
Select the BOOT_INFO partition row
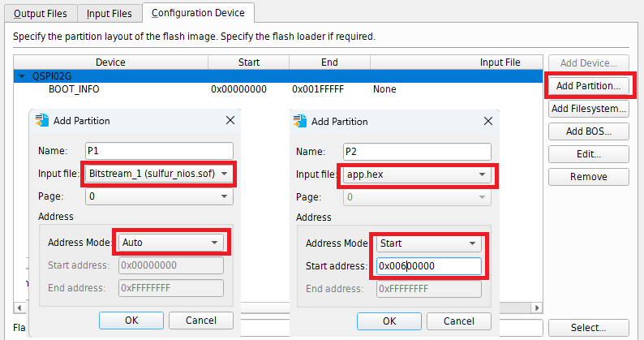pyautogui.click(x=74, y=88)
